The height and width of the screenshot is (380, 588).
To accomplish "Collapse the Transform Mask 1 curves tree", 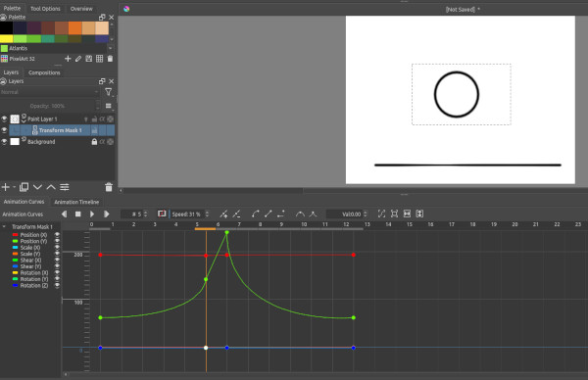I will coord(4,226).
